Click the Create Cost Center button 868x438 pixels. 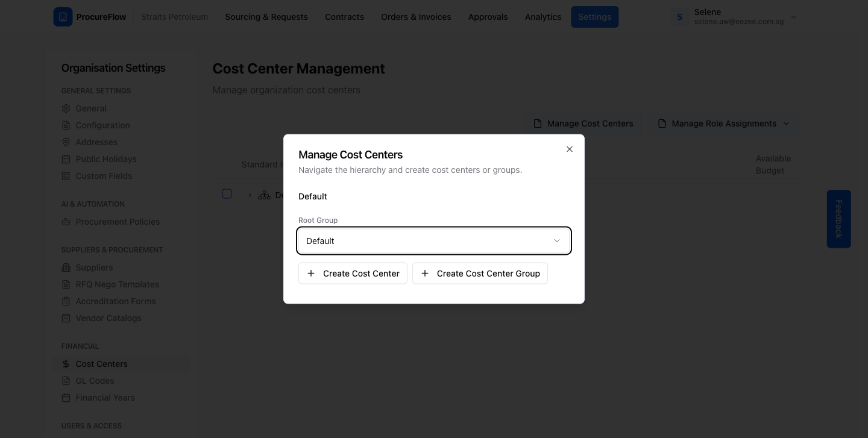pyautogui.click(x=353, y=274)
